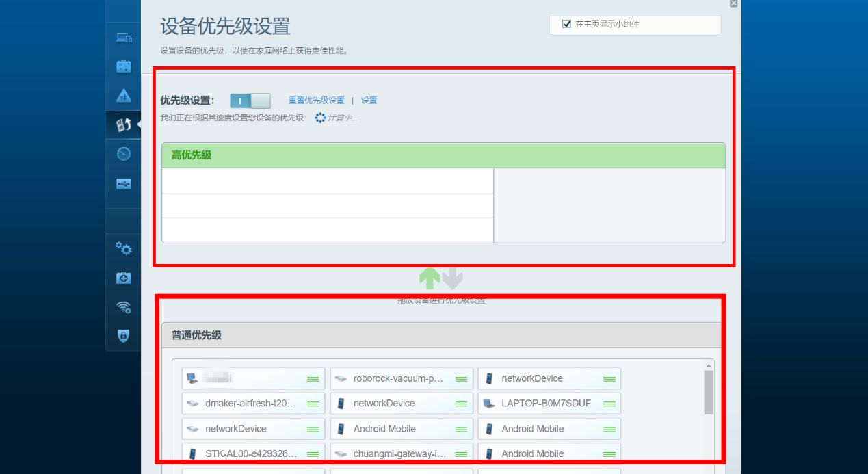Open Connectivity settings gears icon
Image resolution: width=868 pixels, height=474 pixels.
point(124,248)
